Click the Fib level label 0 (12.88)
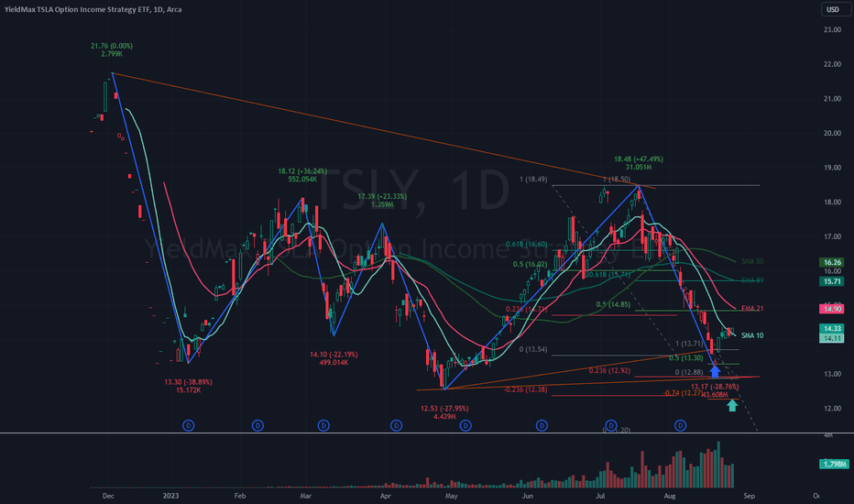 click(689, 372)
